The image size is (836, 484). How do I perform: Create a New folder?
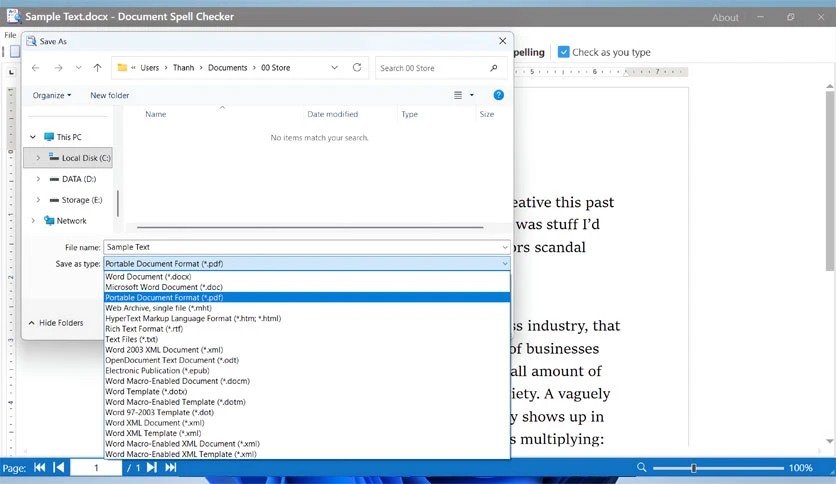point(109,95)
